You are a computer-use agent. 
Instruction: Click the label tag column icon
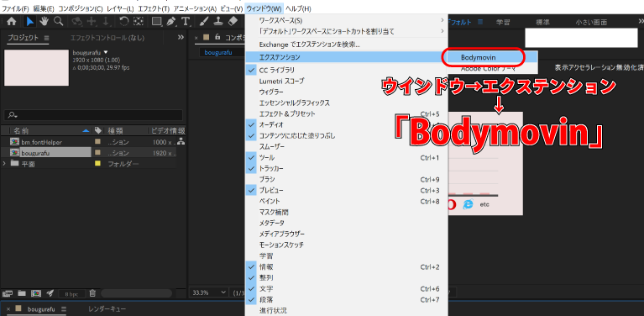pyautogui.click(x=97, y=130)
